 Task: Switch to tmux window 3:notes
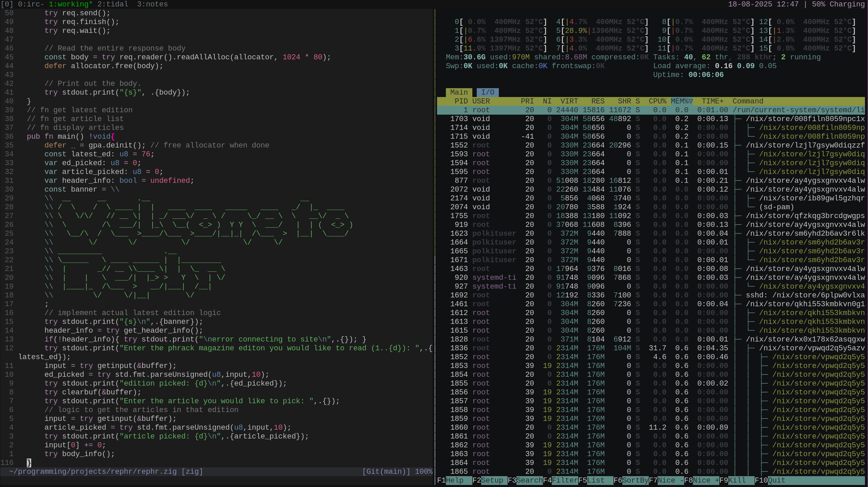(152, 4)
